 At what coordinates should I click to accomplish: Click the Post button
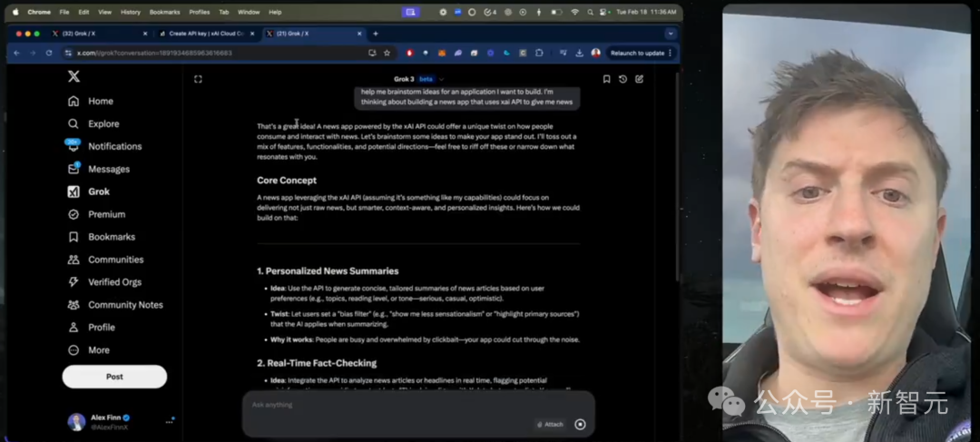[x=114, y=377]
